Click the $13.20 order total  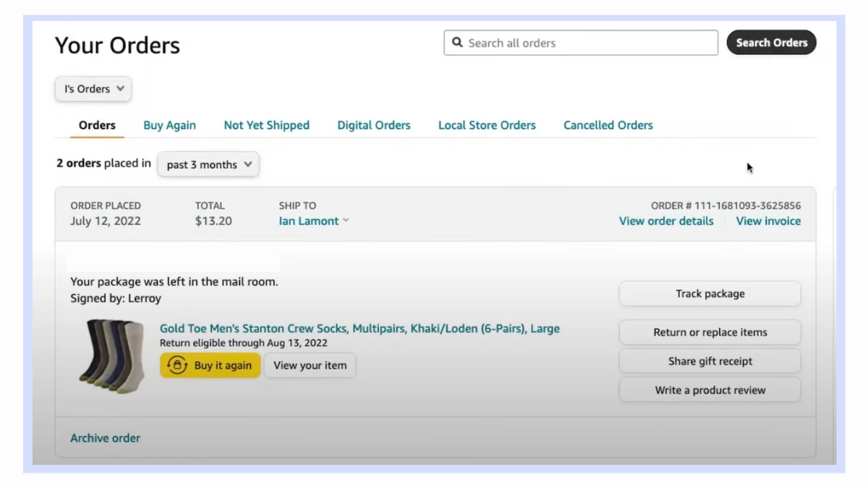pyautogui.click(x=213, y=221)
